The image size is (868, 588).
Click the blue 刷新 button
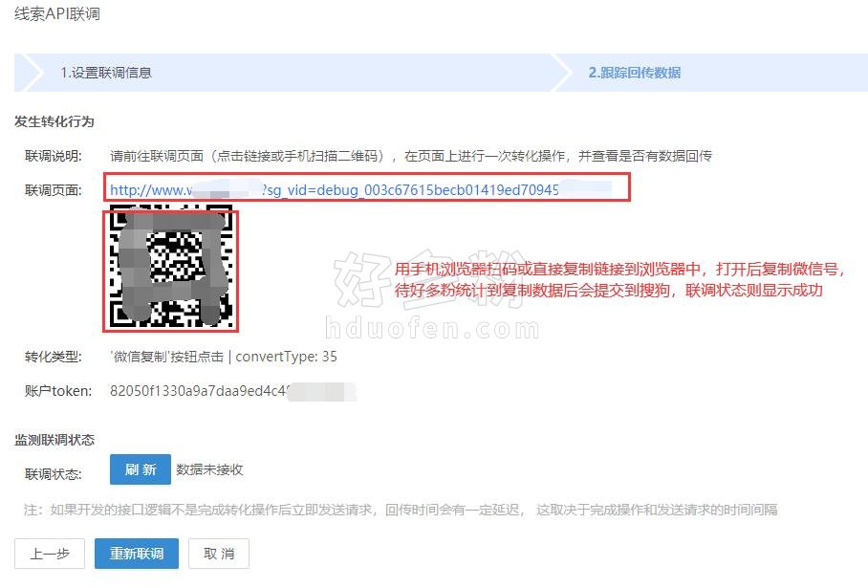tap(141, 469)
